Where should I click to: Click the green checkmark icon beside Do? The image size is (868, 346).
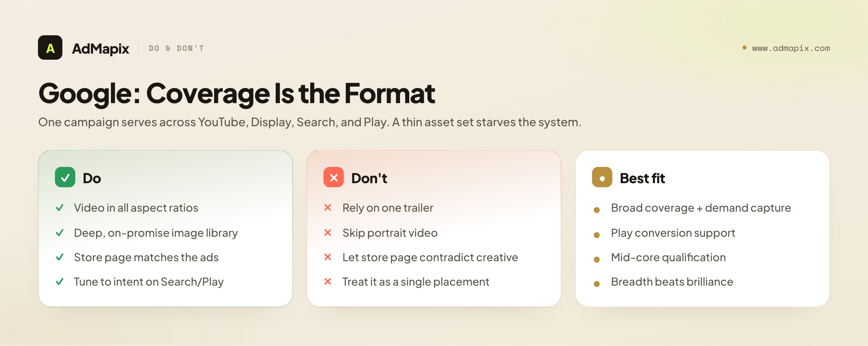pyautogui.click(x=65, y=177)
